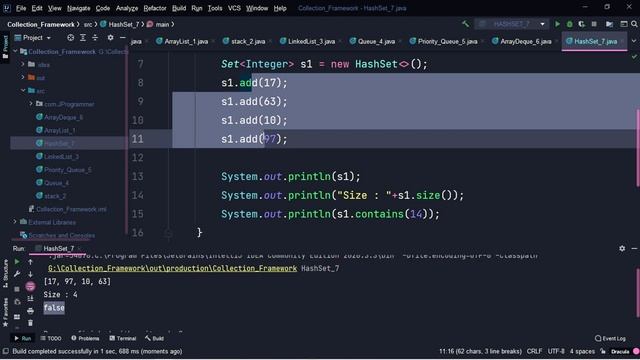Open Run panel gear settings

pyautogui.click(x=622, y=248)
